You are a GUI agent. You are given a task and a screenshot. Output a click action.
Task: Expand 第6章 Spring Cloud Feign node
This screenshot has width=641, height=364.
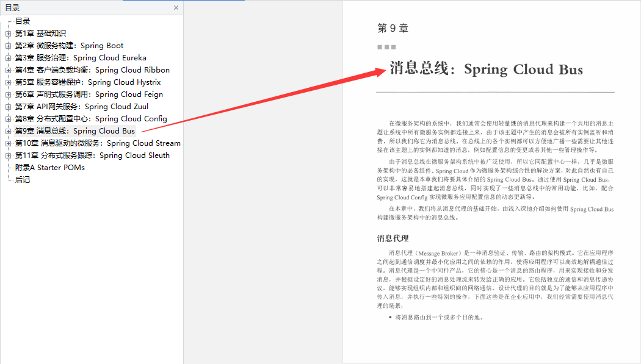click(x=8, y=95)
